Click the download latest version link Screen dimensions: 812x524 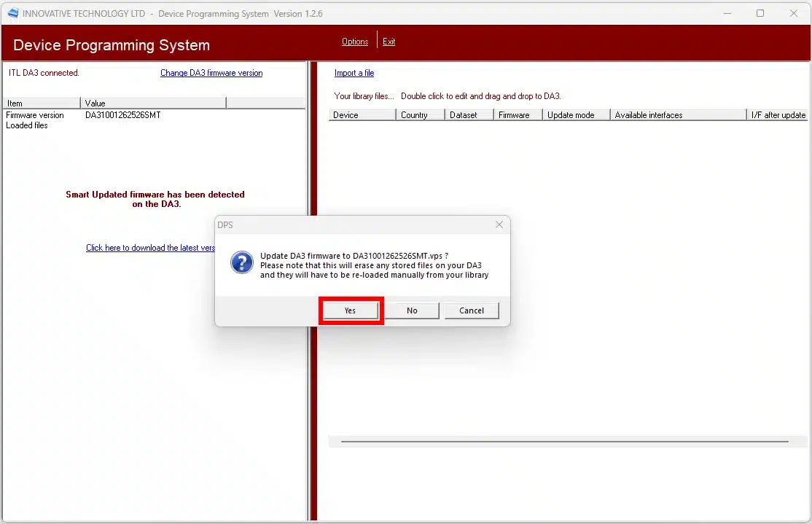click(x=150, y=248)
